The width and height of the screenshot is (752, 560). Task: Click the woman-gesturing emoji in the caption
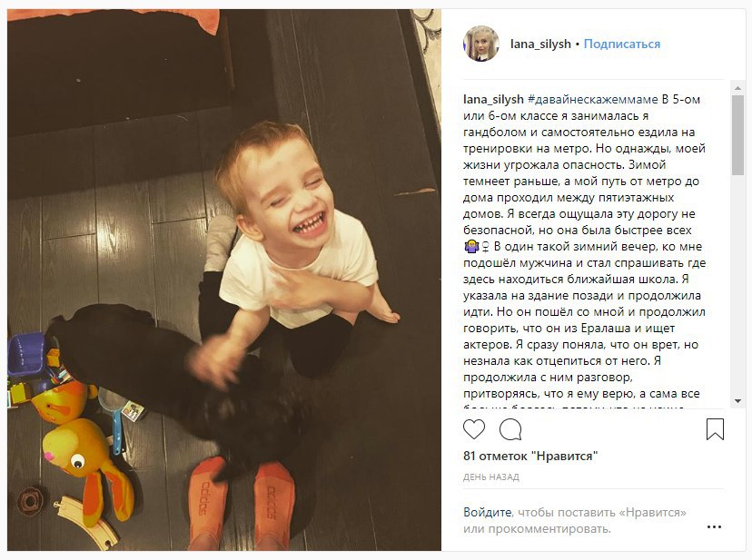coord(471,247)
